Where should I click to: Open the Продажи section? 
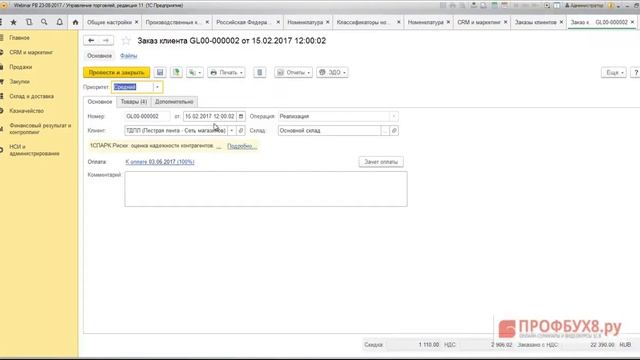20,67
